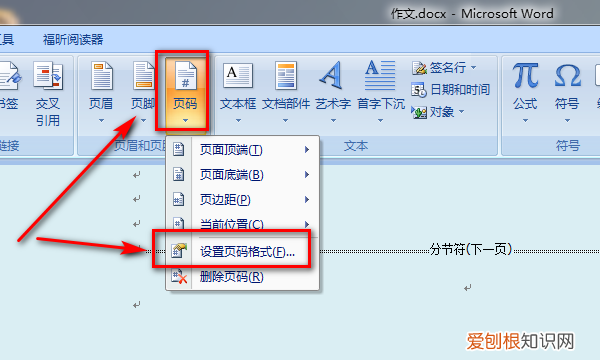Screen dimensions: 600x360
Task: Open the Foxit Reader (福昕阅读器) tab
Action: click(73, 39)
